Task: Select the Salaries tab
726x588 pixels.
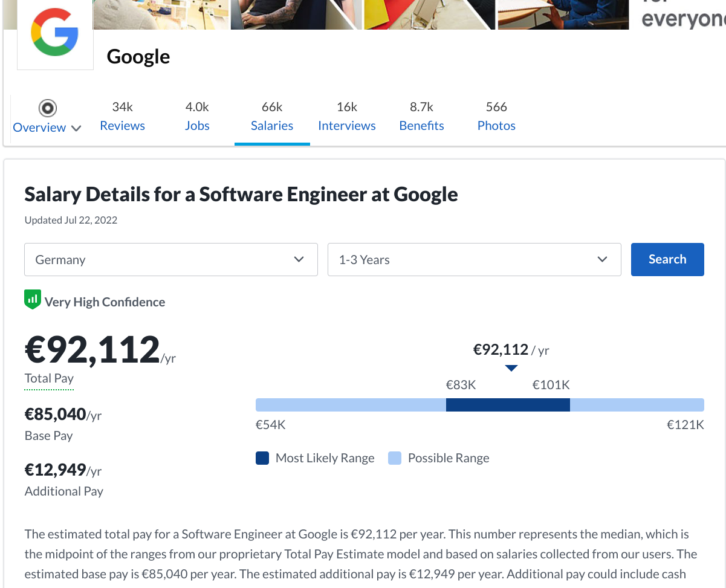Action: coord(272,116)
